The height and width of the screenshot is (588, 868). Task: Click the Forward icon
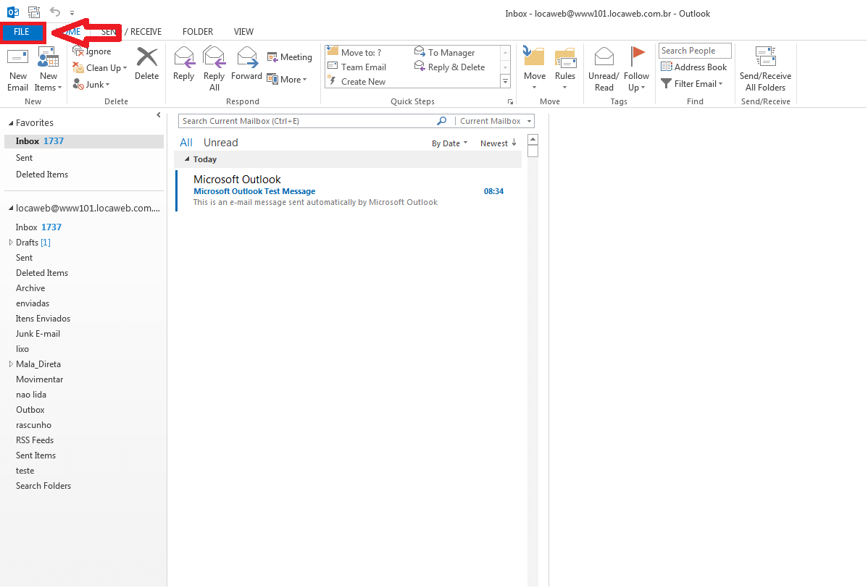(x=247, y=57)
